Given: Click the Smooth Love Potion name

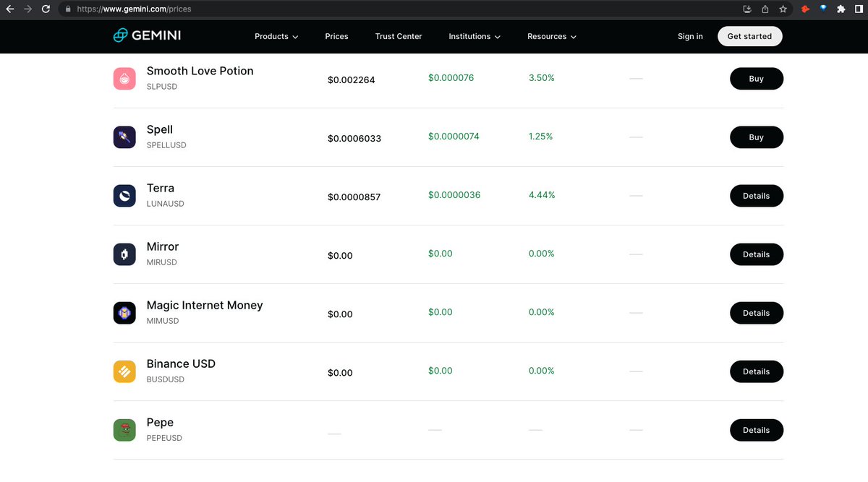Looking at the screenshot, I should [x=200, y=71].
